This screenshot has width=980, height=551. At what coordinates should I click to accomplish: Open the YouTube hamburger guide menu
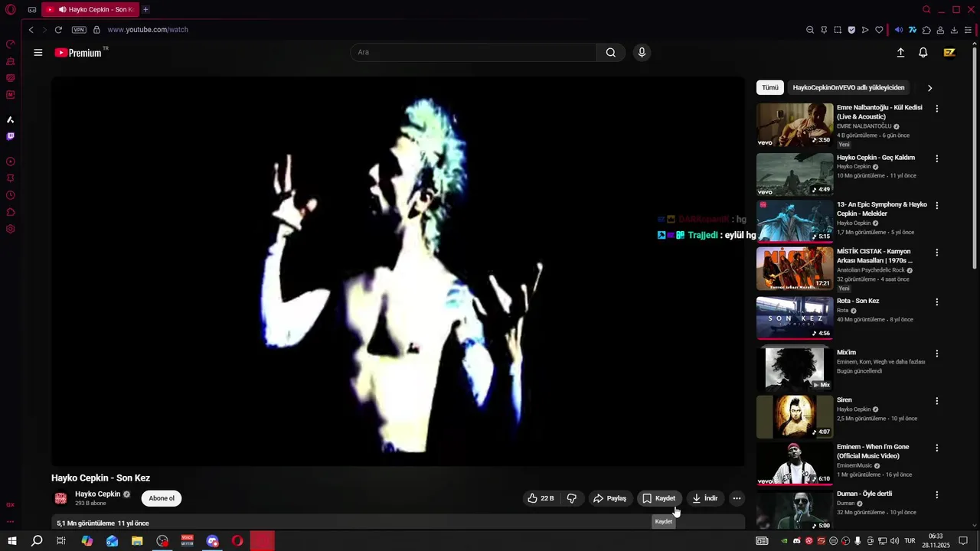pyautogui.click(x=38, y=53)
